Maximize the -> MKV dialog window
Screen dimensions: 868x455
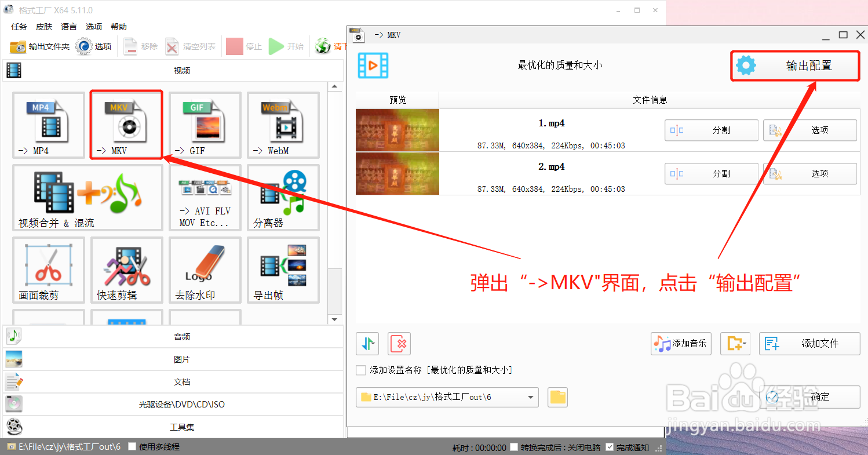tap(843, 35)
